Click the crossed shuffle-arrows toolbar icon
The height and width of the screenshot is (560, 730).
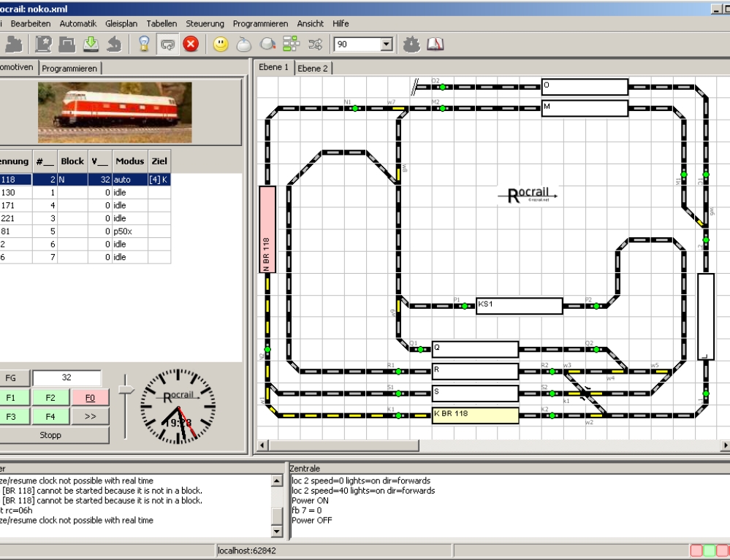point(315,45)
